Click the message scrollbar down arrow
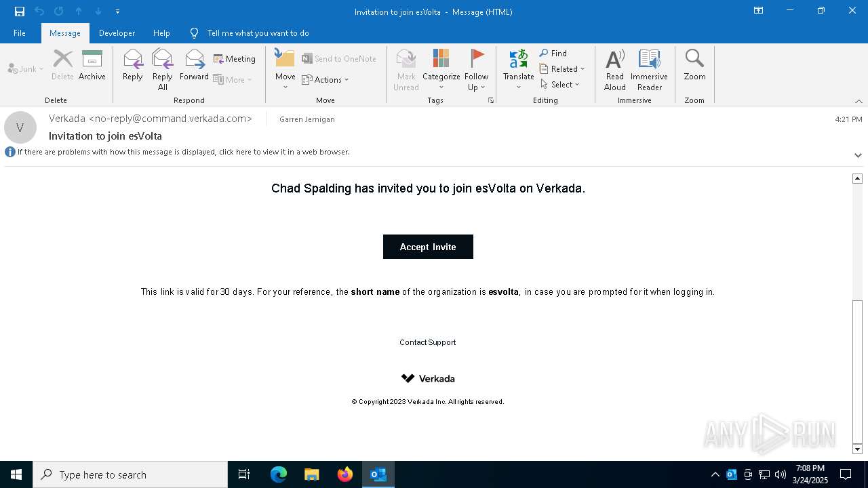This screenshot has width=868, height=488. [x=857, y=449]
